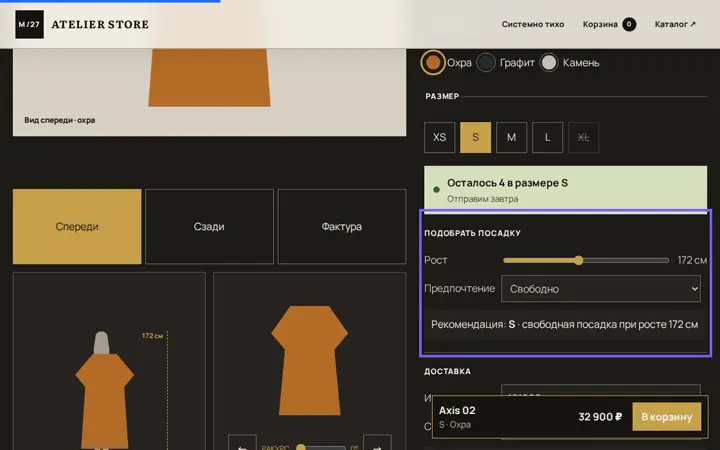Image resolution: width=720 pixels, height=450 pixels.
Task: Click the front-view ochre garment image
Action: [x=209, y=78]
